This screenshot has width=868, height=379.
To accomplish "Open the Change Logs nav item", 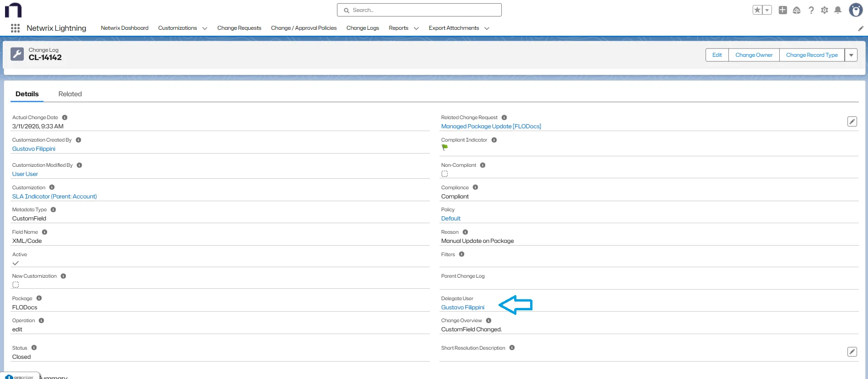I will pos(363,28).
